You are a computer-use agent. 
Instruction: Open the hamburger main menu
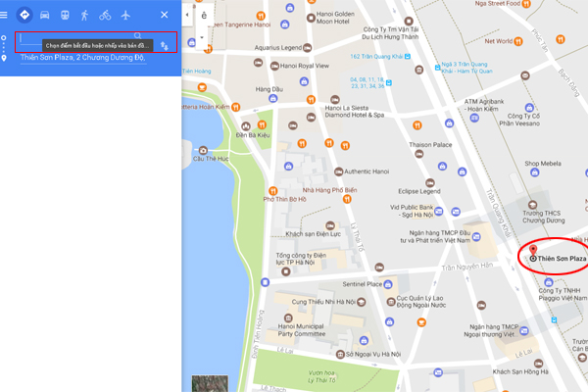click(x=4, y=15)
